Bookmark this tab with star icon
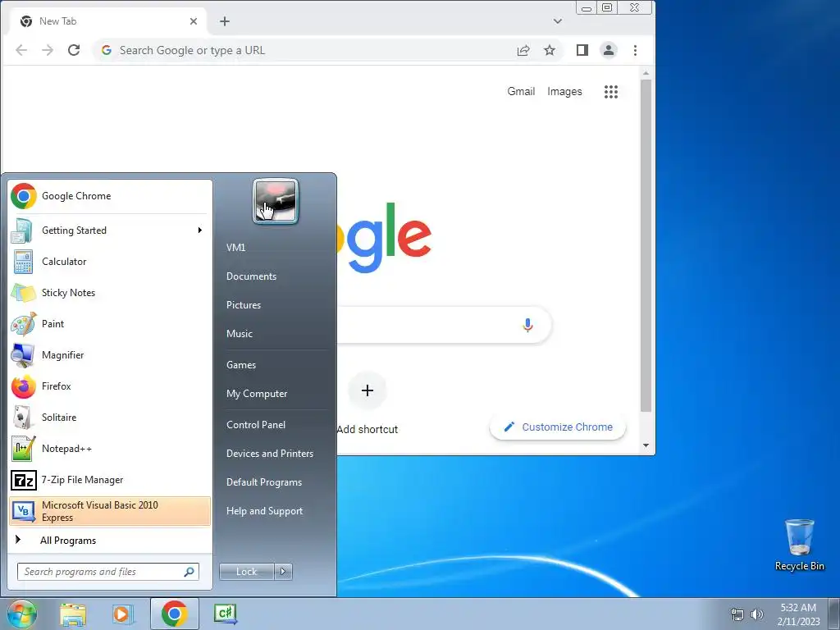This screenshot has height=630, width=840. 549,50
